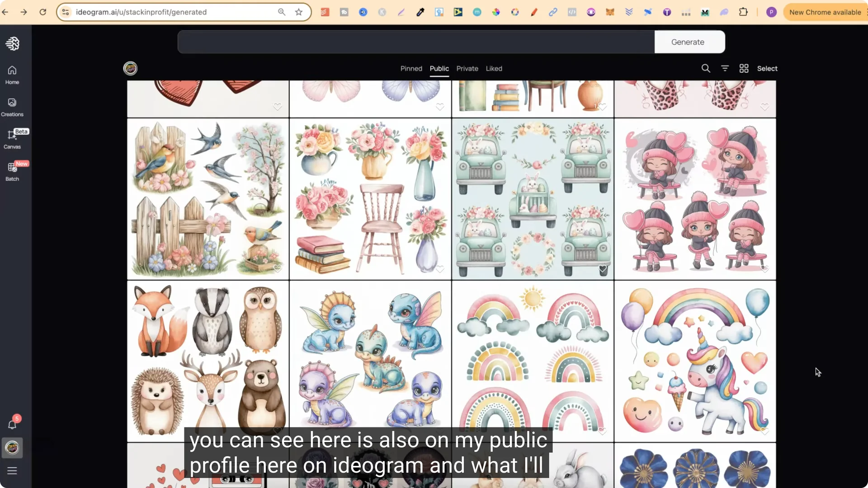This screenshot has height=488, width=868.
Task: Open the Home section in the sidebar
Action: point(12,75)
